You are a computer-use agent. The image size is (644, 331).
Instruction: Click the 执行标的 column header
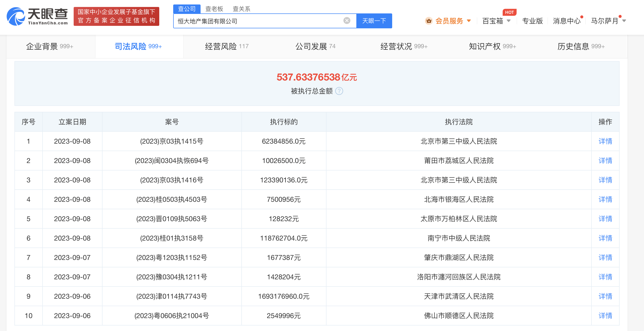(x=284, y=122)
